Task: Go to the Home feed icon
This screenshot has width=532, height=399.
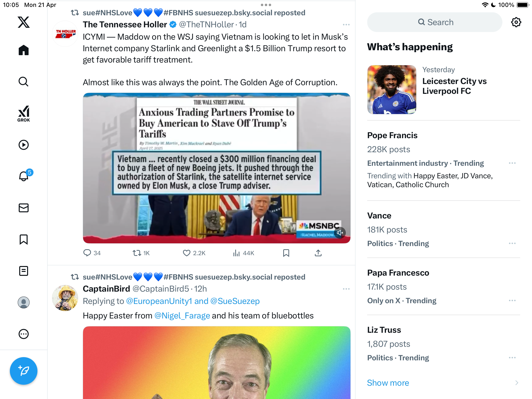Action: coord(24,50)
